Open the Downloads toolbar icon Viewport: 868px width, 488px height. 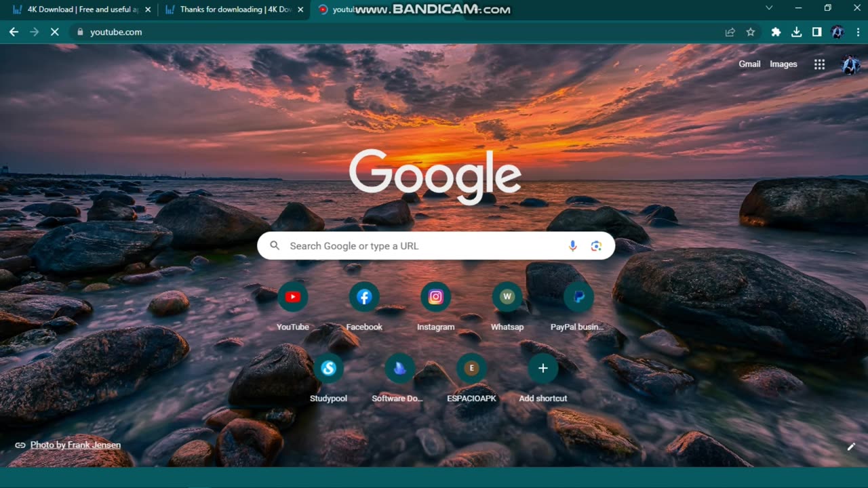797,32
